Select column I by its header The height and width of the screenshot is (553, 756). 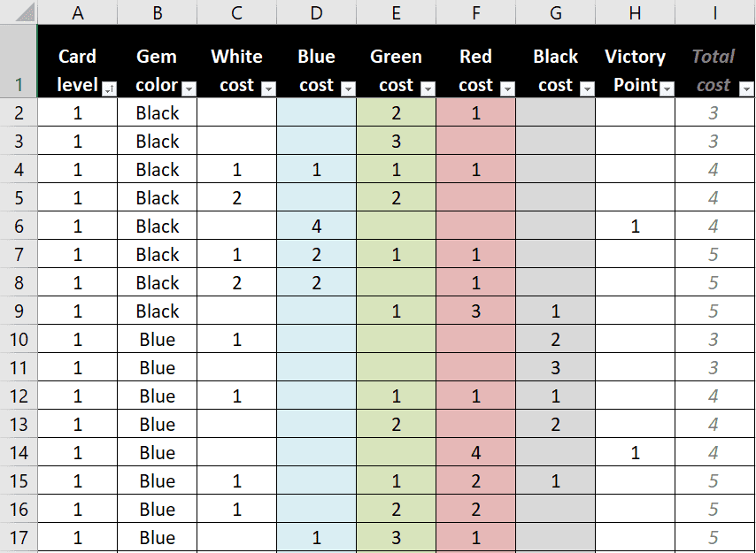point(714,12)
